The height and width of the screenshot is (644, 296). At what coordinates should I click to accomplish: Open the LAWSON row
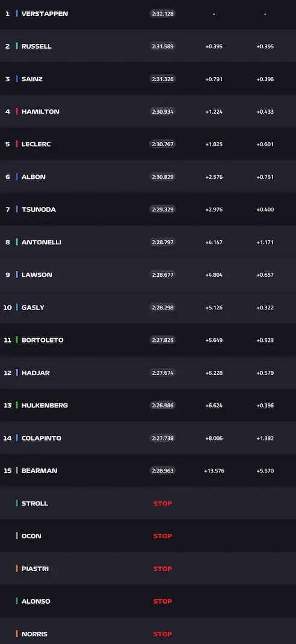click(148, 275)
